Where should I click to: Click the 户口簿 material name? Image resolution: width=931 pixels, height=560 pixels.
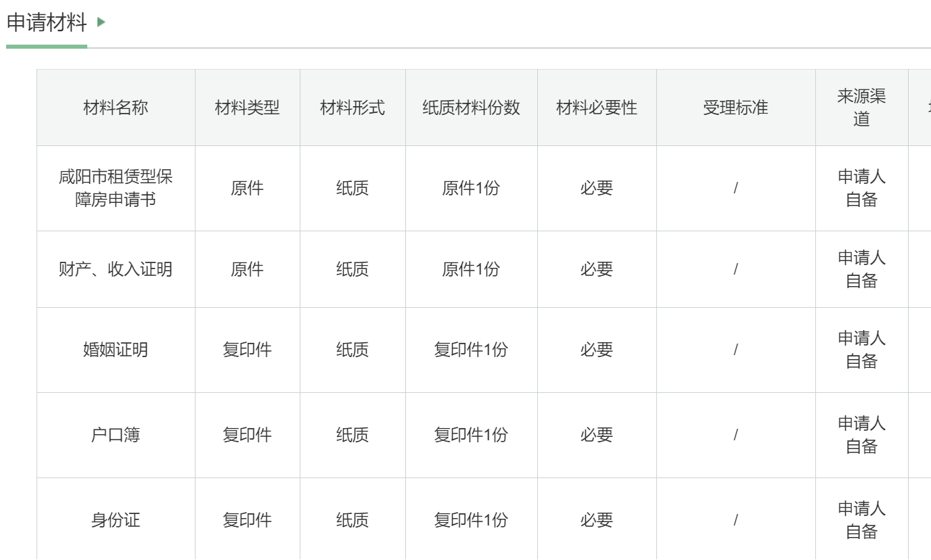[116, 435]
